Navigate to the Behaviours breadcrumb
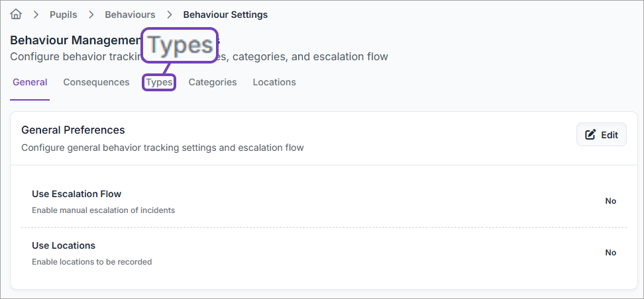The width and height of the screenshot is (644, 299). coord(130,15)
